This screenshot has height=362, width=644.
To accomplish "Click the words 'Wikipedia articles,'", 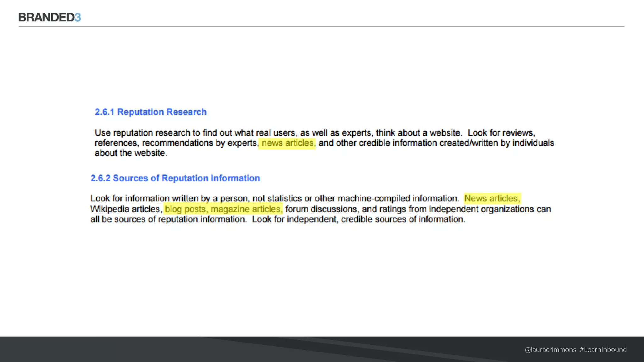I will point(126,209).
